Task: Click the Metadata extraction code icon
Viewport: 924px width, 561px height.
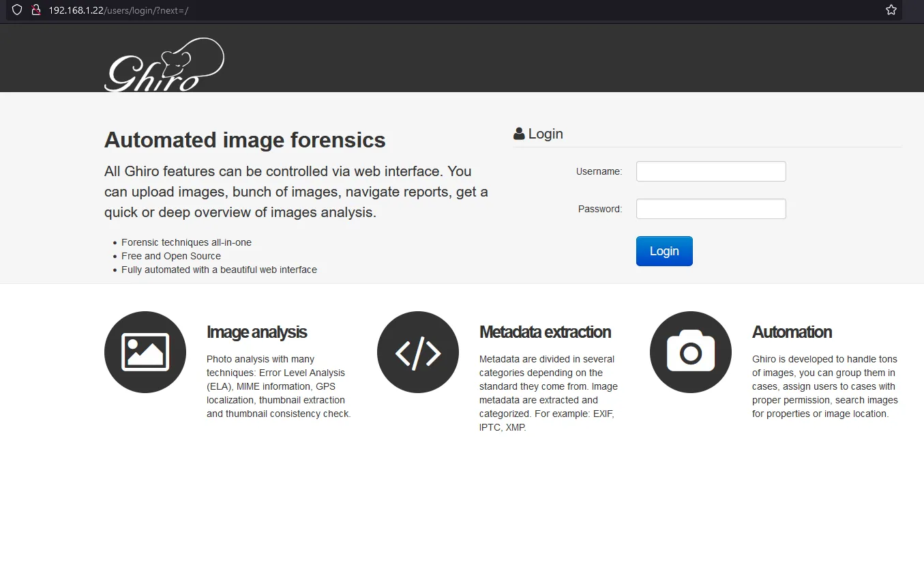Action: [x=418, y=352]
